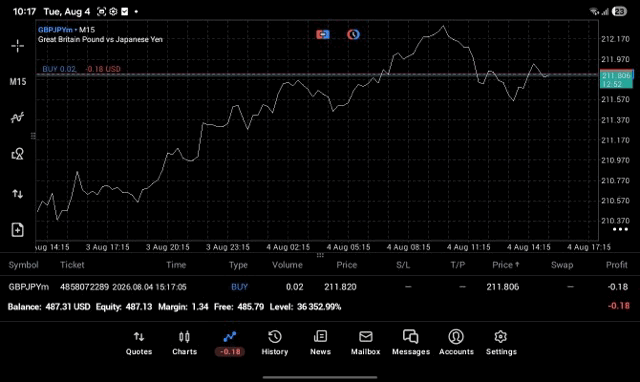Tap the left sidebar grip handle
The height and width of the screenshot is (382, 640).
(33, 136)
